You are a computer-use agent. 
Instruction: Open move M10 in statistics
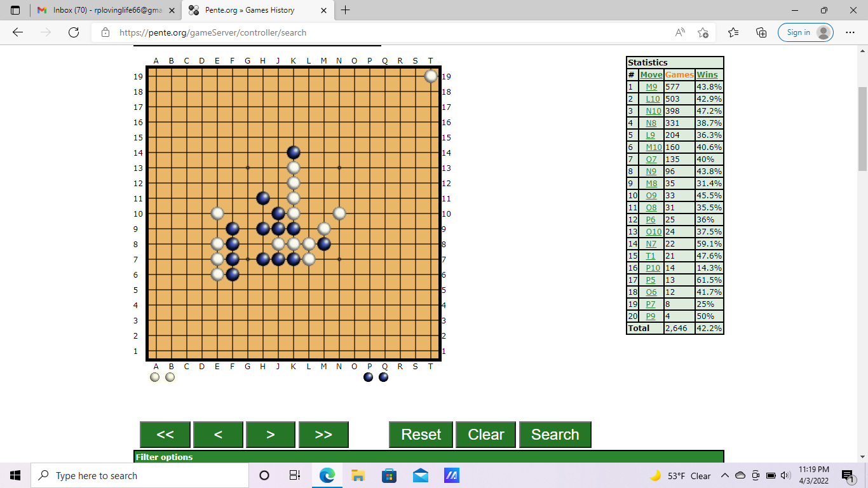coord(654,147)
